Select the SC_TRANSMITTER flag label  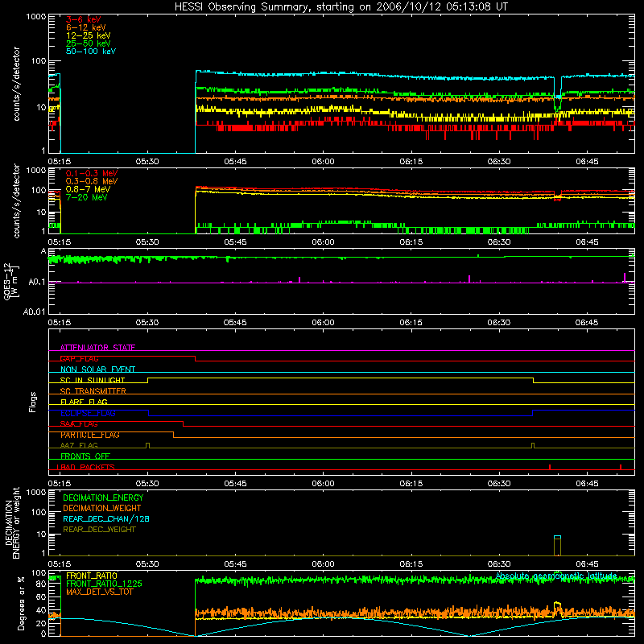pyautogui.click(x=93, y=390)
